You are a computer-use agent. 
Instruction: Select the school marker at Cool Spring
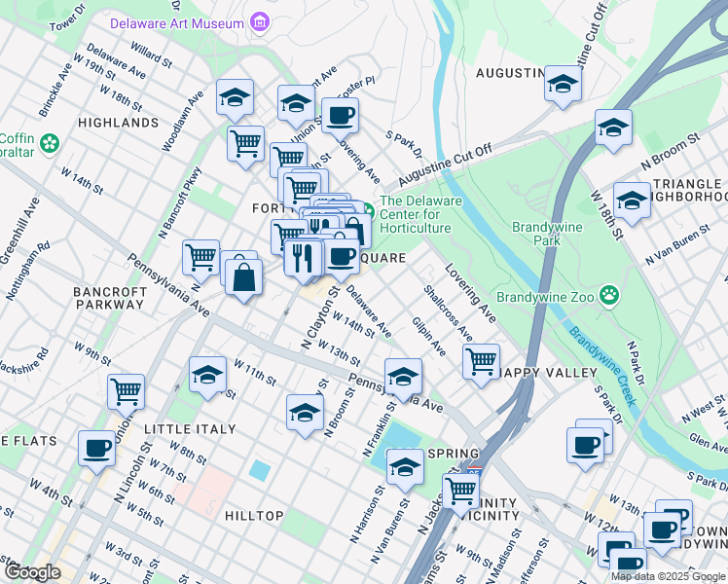(404, 466)
